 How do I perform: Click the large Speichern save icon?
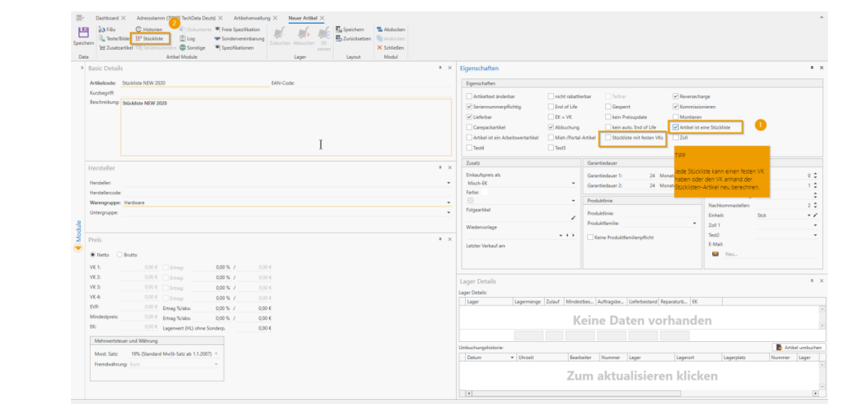tap(82, 33)
